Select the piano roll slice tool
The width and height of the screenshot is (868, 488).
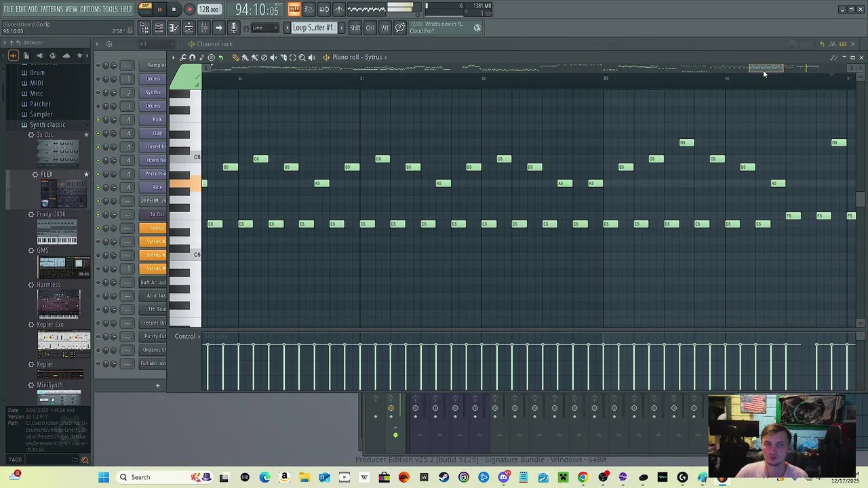283,58
